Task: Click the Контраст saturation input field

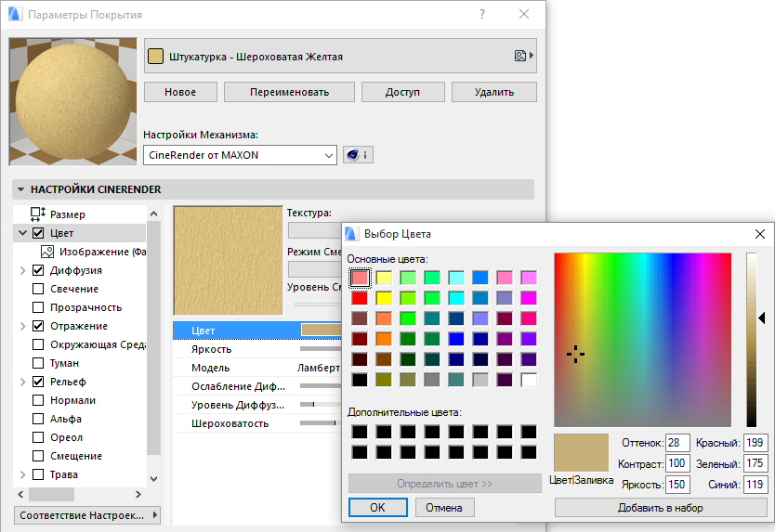Action: (x=677, y=463)
